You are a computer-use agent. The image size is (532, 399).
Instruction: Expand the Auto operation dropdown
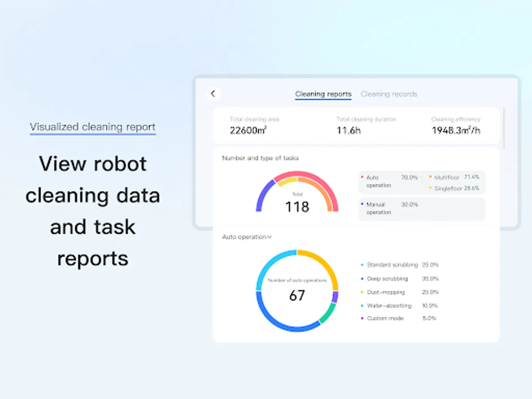(247, 237)
